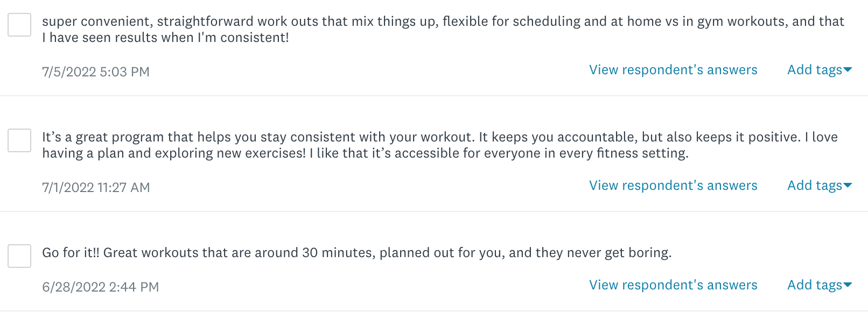Click the caret arrow beside Add tags, 7/5/2022 row
Viewport: 868px width, 312px height.
(848, 70)
